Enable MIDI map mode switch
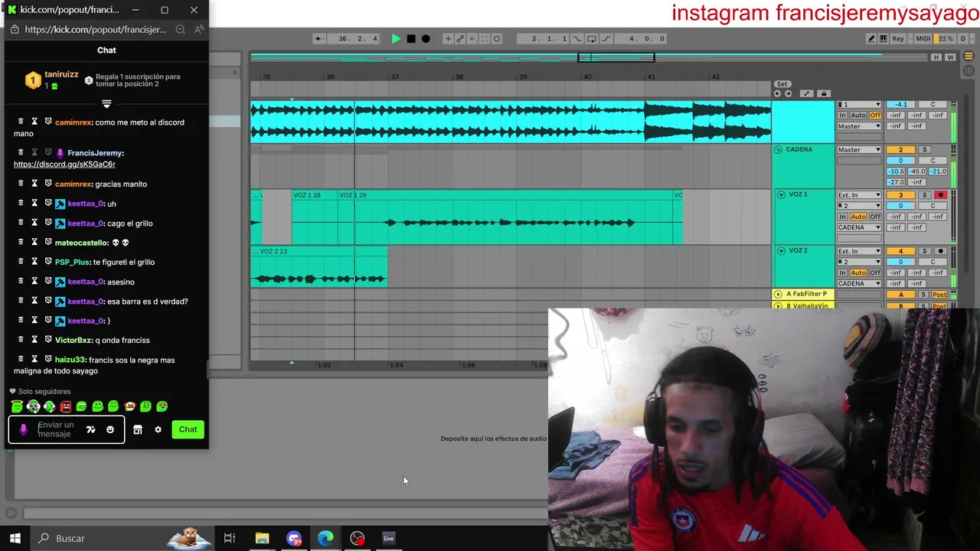 point(923,38)
